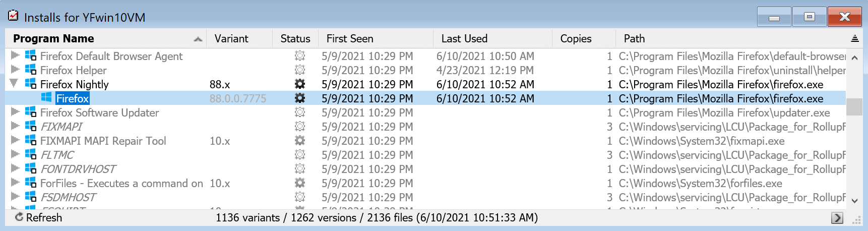
Task: Click the Windows icon beside Firefox Helper
Action: (x=31, y=70)
